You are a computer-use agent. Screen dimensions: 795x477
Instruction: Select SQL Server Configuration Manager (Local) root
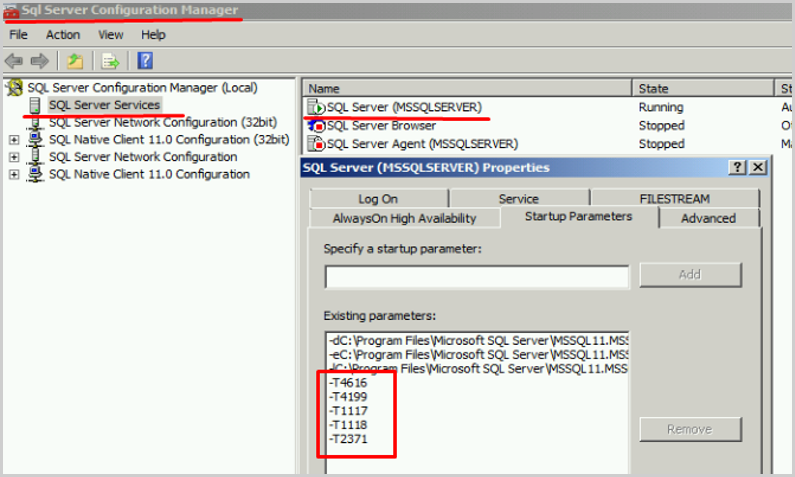[x=142, y=88]
